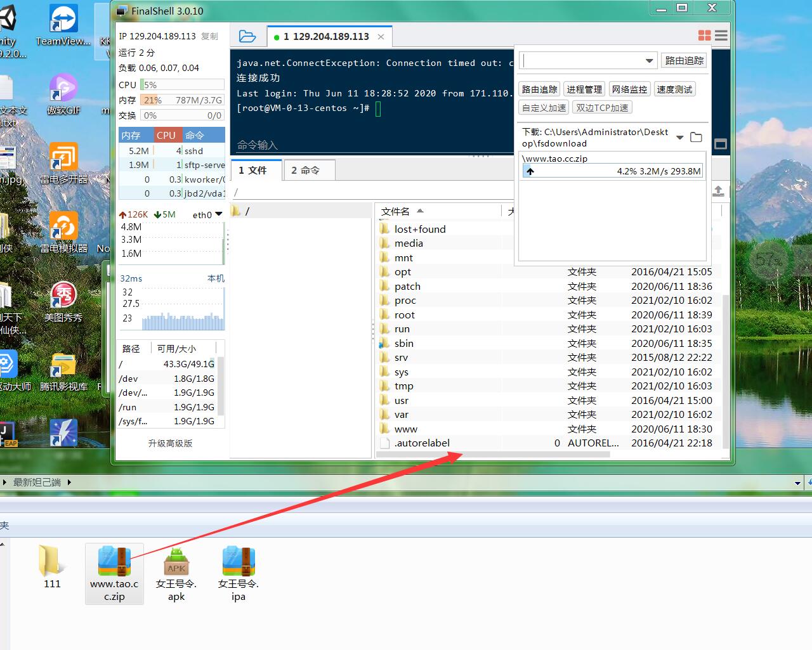Switch to the 1 文件 tab
The width and height of the screenshot is (812, 650).
tap(252, 171)
